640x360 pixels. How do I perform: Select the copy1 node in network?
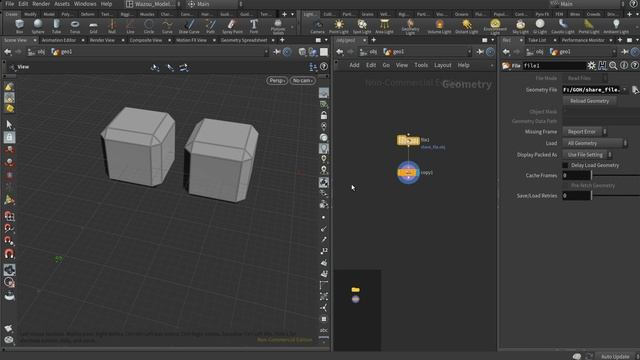[408, 173]
